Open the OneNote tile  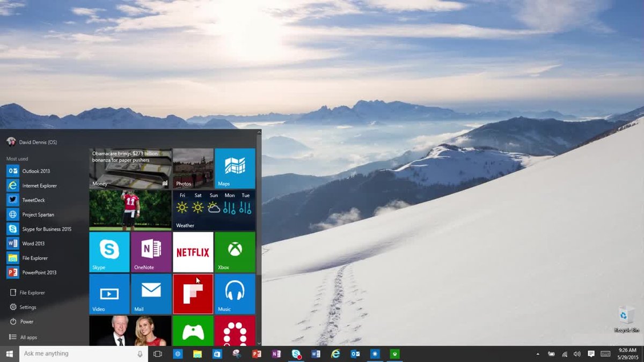pos(151,252)
